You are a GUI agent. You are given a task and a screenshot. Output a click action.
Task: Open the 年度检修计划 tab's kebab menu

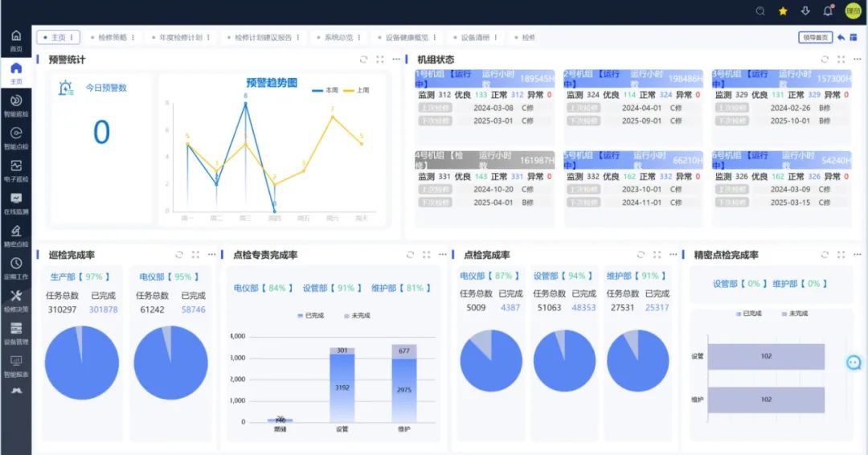[209, 38]
